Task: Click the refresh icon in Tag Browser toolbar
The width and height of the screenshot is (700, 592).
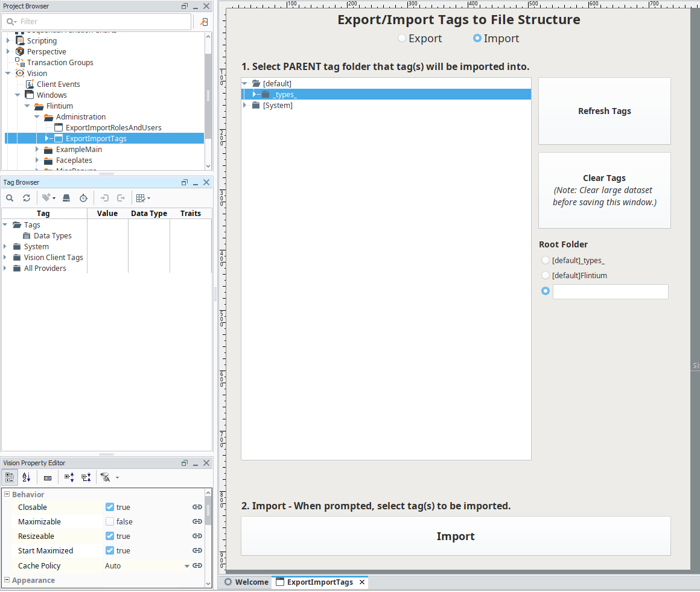Action: pyautogui.click(x=27, y=198)
